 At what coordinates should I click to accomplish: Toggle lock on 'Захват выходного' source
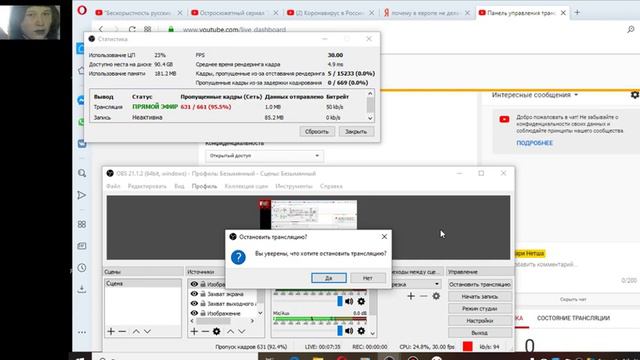point(203,304)
